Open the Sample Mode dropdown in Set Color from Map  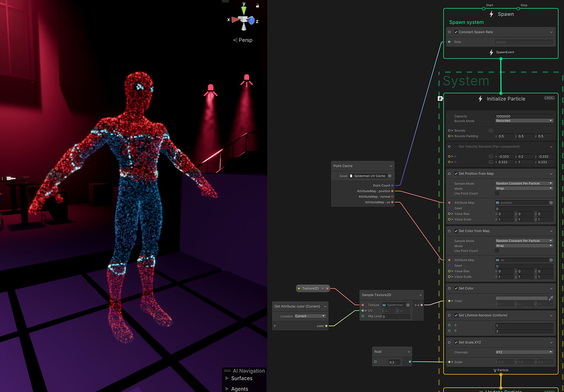(x=524, y=240)
